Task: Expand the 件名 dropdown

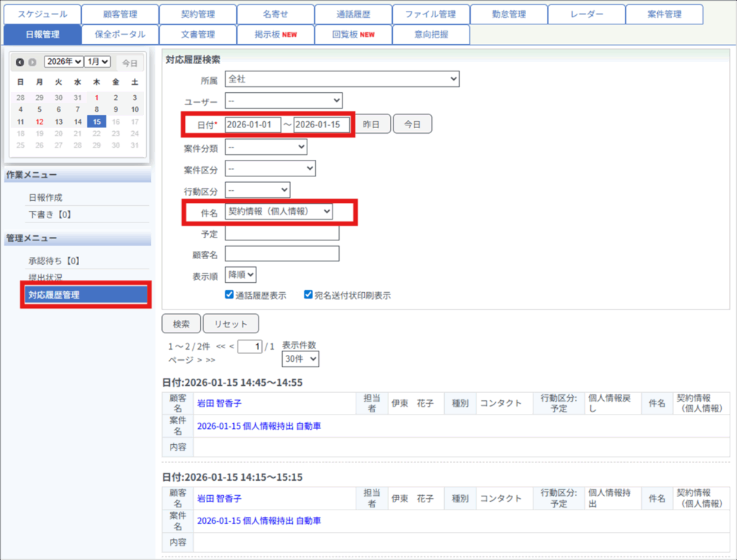Action: click(279, 211)
